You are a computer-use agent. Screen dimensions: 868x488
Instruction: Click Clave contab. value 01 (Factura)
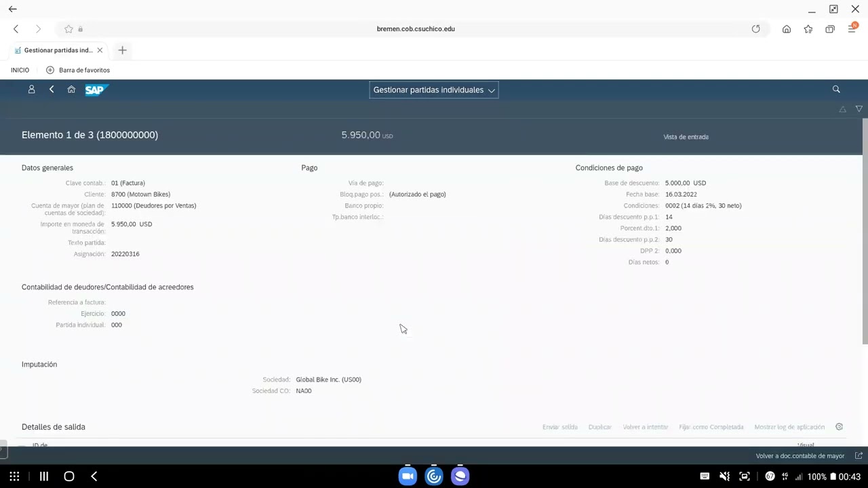pyautogui.click(x=128, y=183)
